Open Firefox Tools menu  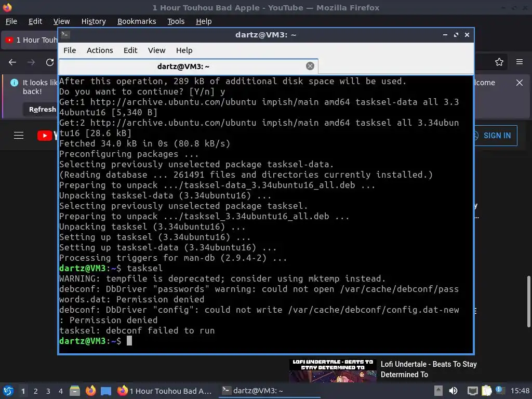click(x=176, y=21)
